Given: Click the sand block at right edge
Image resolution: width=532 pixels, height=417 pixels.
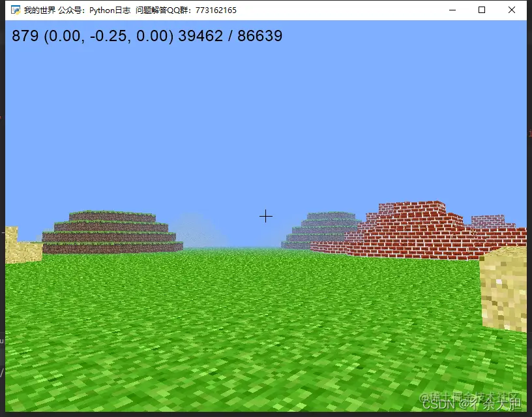Looking at the screenshot, I should pos(503,289).
